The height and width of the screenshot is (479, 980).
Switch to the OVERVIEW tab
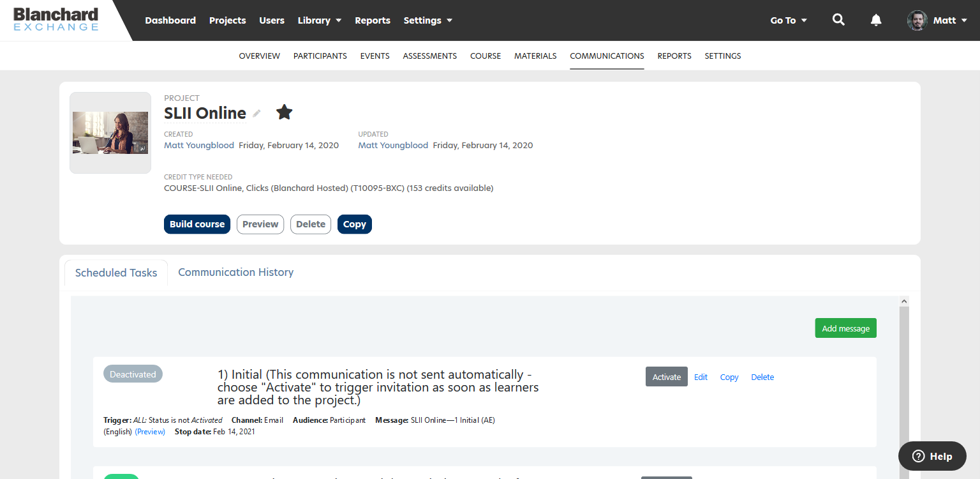point(260,56)
